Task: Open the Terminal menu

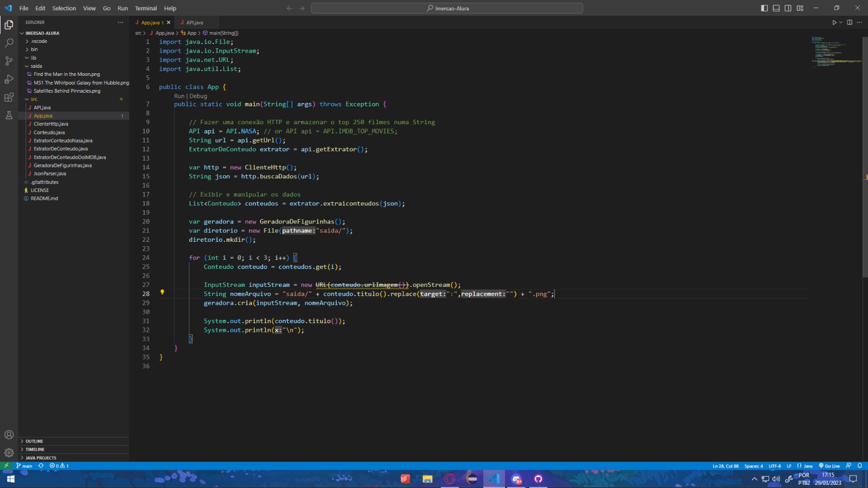Action: tap(146, 8)
